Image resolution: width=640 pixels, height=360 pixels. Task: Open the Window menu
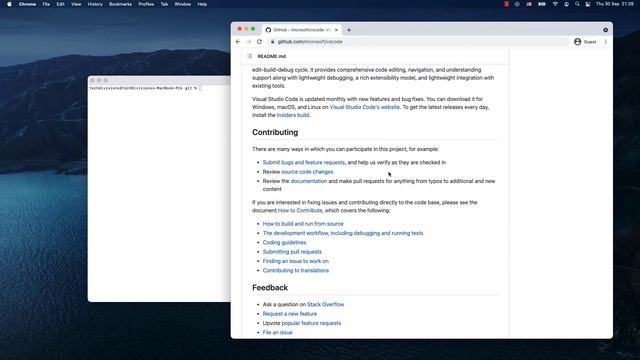(182, 4)
